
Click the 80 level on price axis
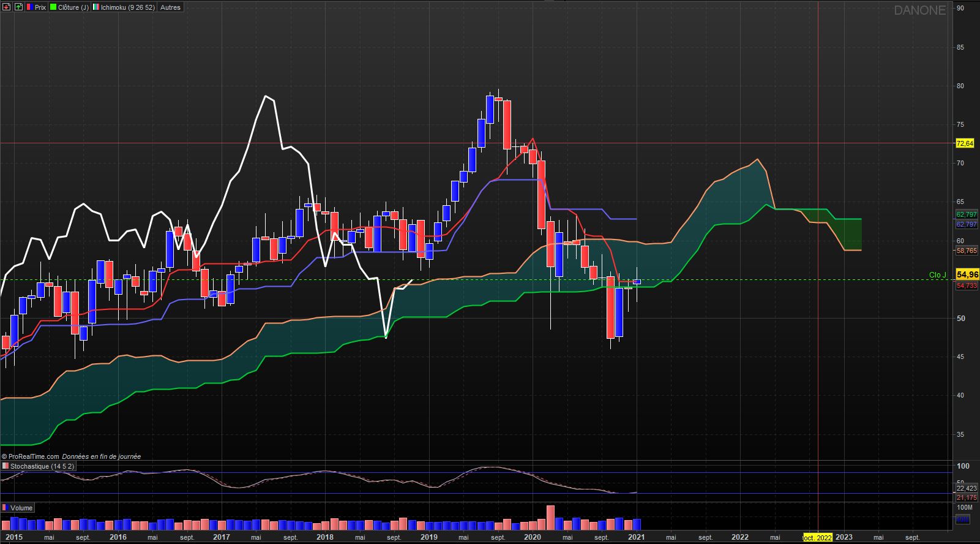point(960,86)
